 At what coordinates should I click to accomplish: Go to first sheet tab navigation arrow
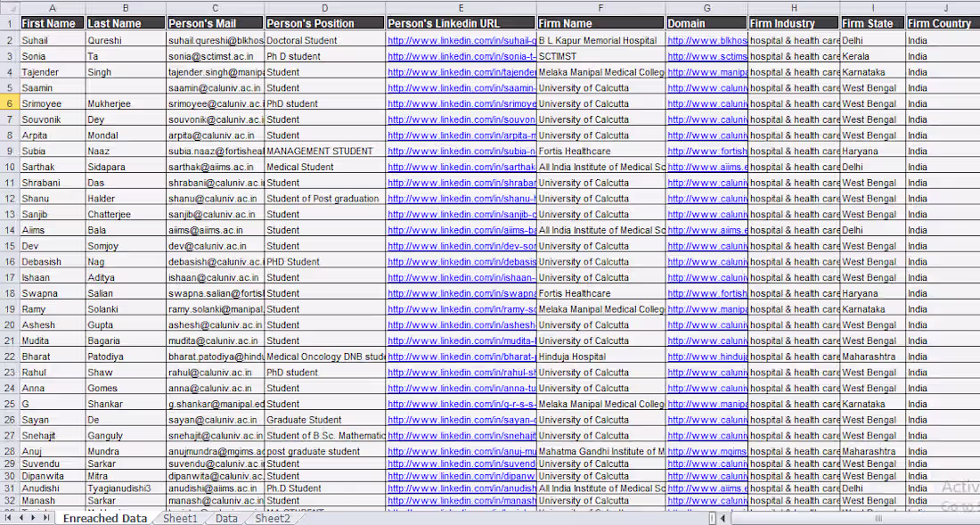pos(10,518)
